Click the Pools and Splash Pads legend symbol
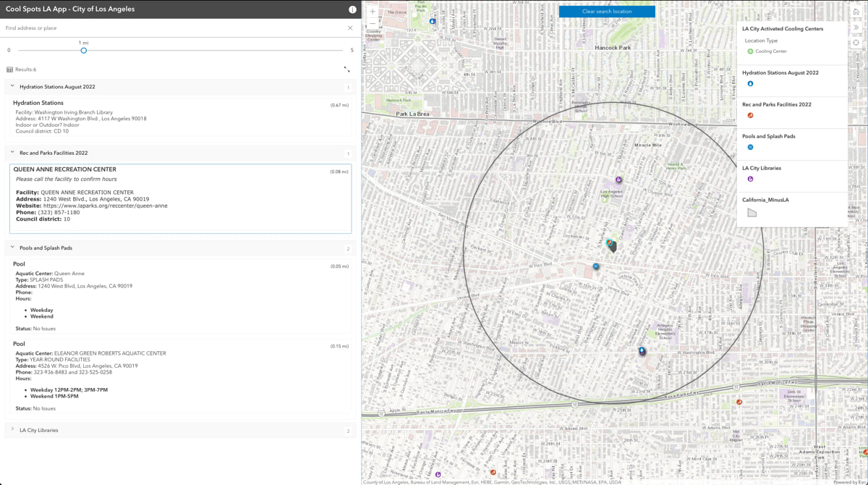 pos(750,147)
